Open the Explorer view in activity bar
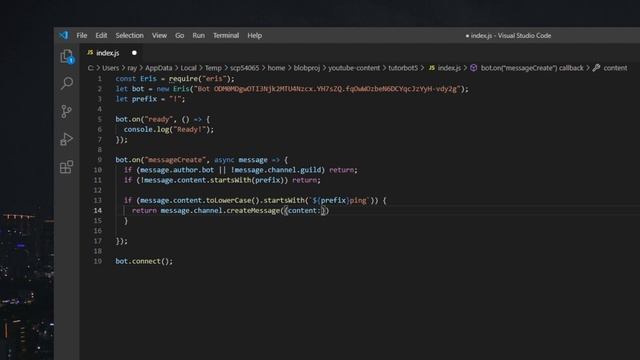Screen dimensions: 640x360 click(x=67, y=56)
